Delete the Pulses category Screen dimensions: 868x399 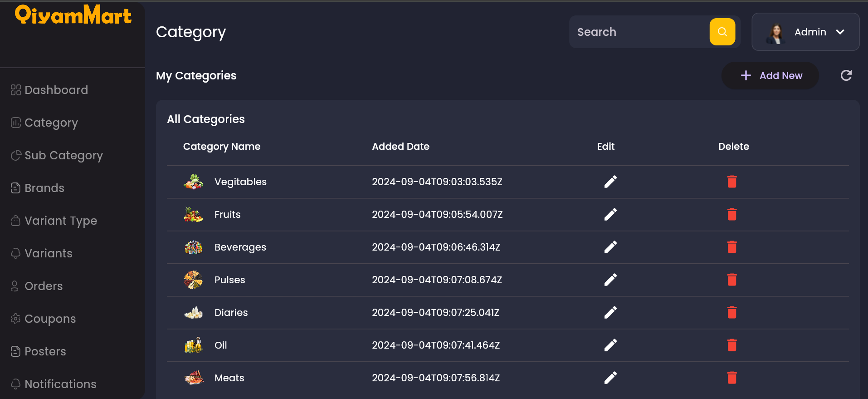731,280
